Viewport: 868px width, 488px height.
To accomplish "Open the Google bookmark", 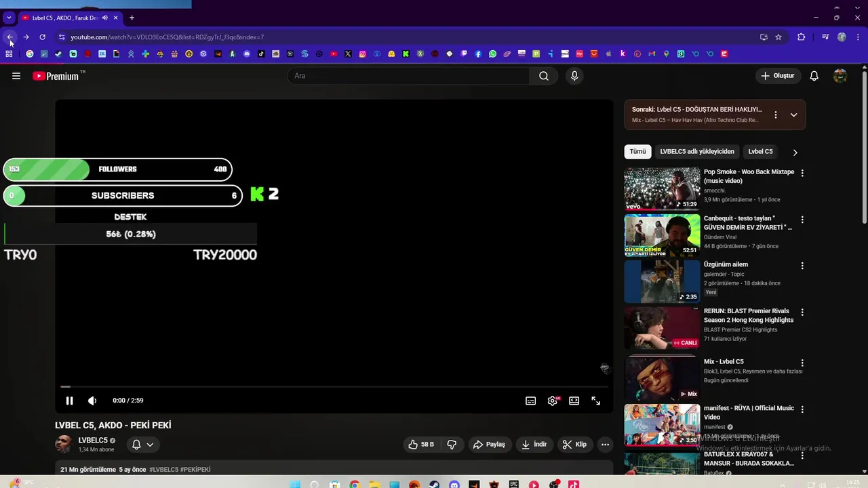I will click(30, 54).
